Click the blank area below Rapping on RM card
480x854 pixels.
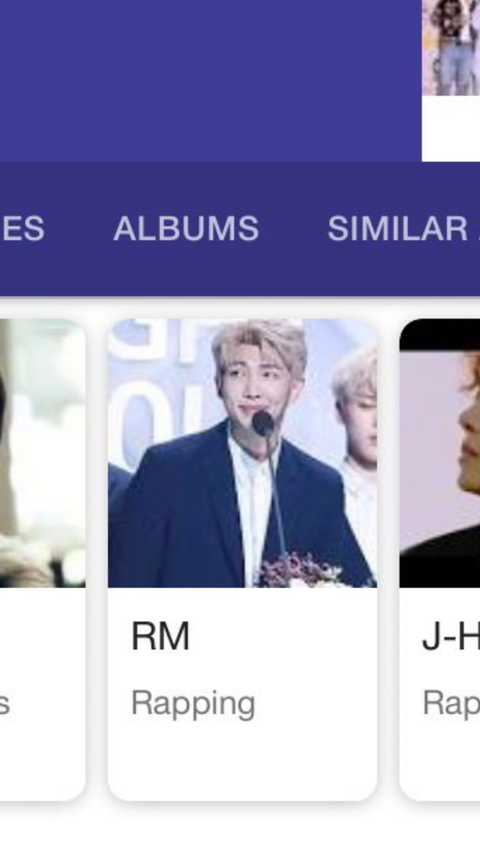tap(242, 762)
